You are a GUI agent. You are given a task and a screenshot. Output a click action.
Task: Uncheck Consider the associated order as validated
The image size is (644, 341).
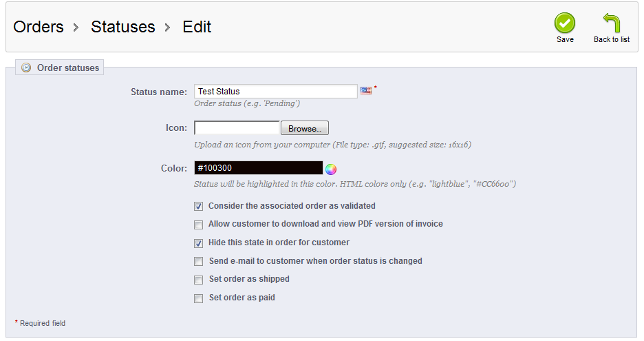[x=199, y=206]
